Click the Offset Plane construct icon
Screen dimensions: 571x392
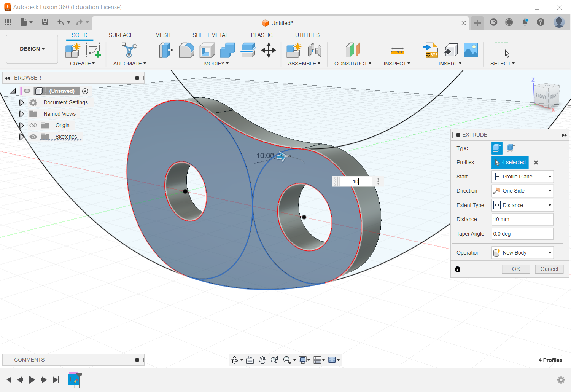(353, 50)
